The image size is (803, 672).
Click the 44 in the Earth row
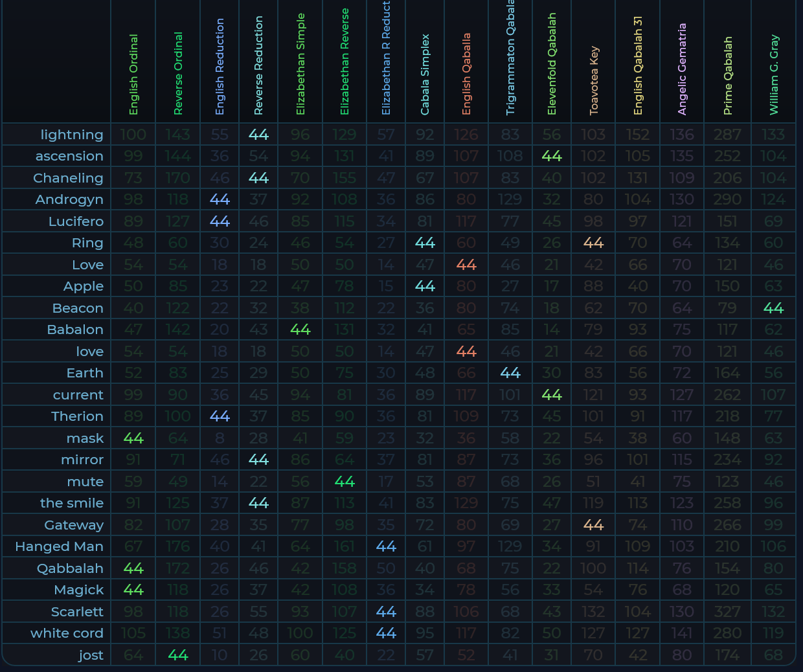pos(510,373)
